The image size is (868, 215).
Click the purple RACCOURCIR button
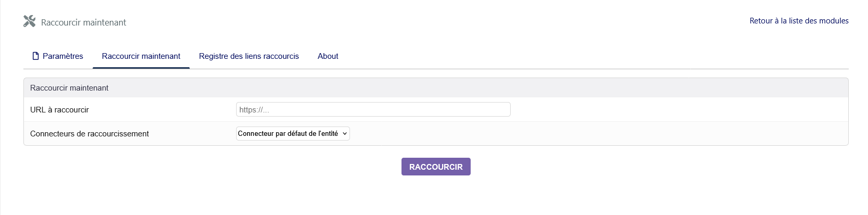coord(436,167)
